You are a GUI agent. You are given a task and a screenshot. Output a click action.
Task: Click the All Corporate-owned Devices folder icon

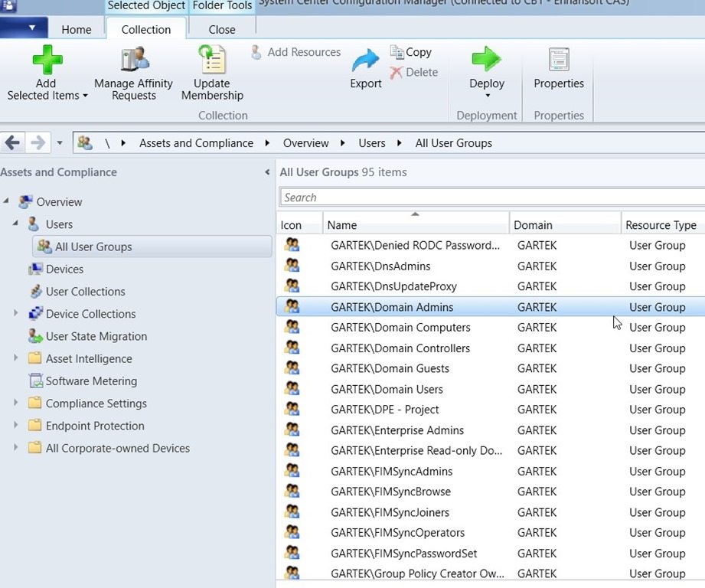[34, 448]
